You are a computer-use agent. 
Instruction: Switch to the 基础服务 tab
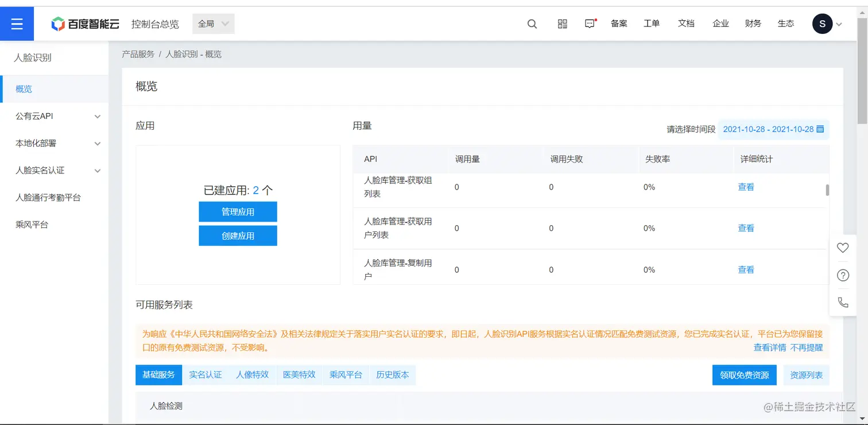[x=158, y=375]
